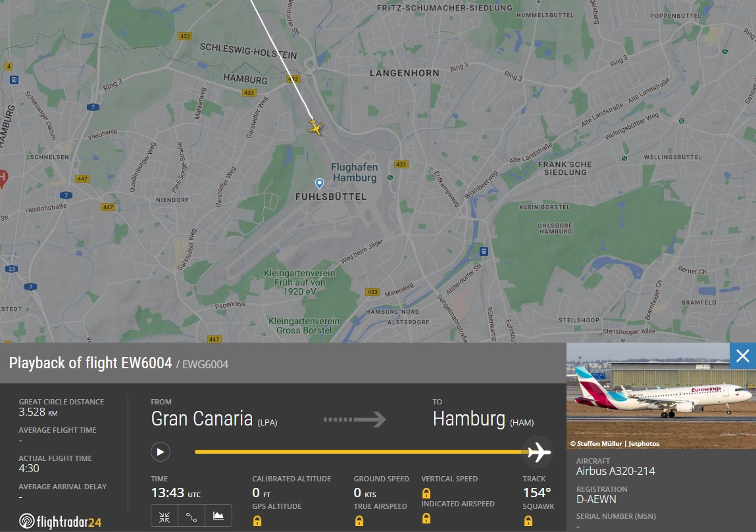Click the middle of the yellow playback progress bar
756x532 pixels.
[x=362, y=452]
